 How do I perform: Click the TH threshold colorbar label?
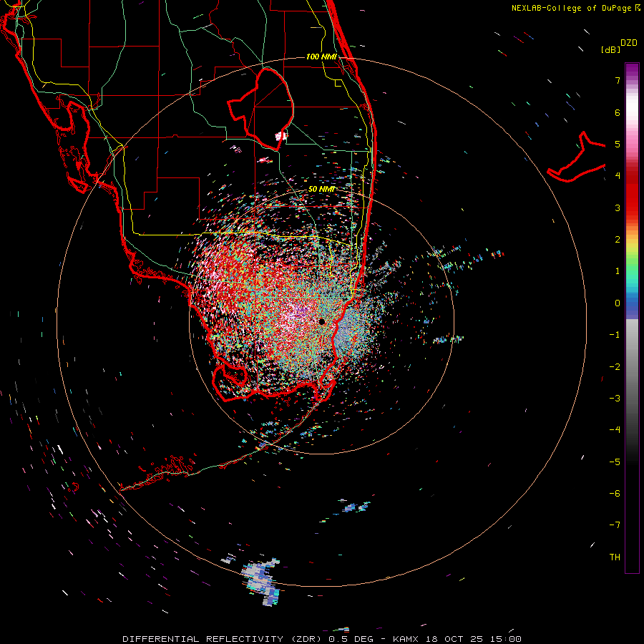[615, 557]
